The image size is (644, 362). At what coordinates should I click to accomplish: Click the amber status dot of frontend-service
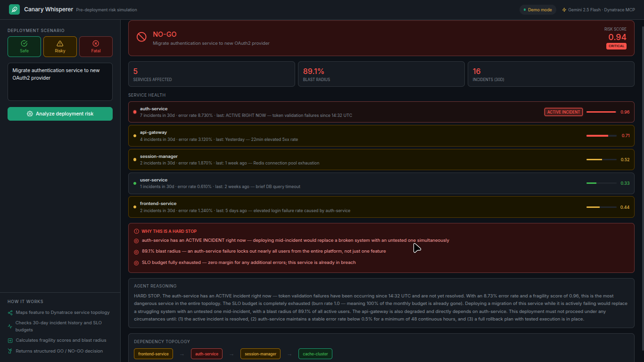(135, 207)
